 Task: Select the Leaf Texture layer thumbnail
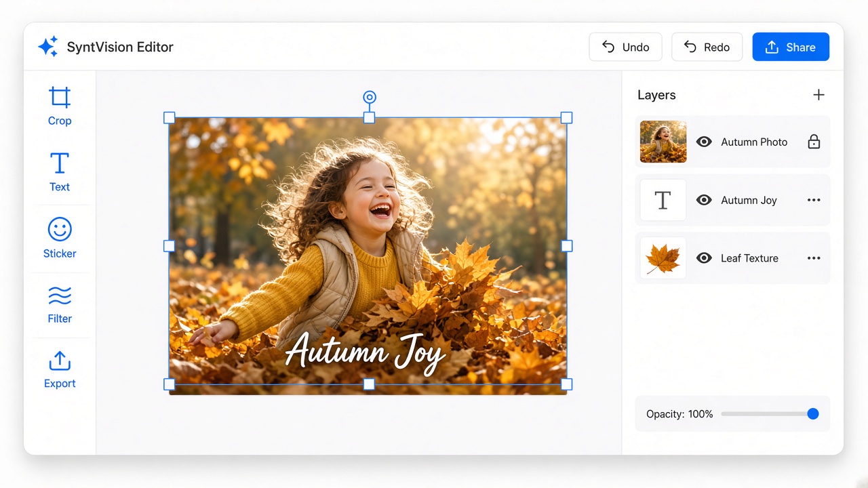point(663,258)
